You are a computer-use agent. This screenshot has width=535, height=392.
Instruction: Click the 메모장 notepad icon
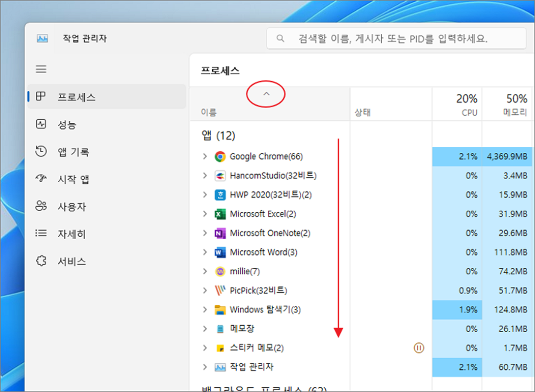click(x=220, y=329)
